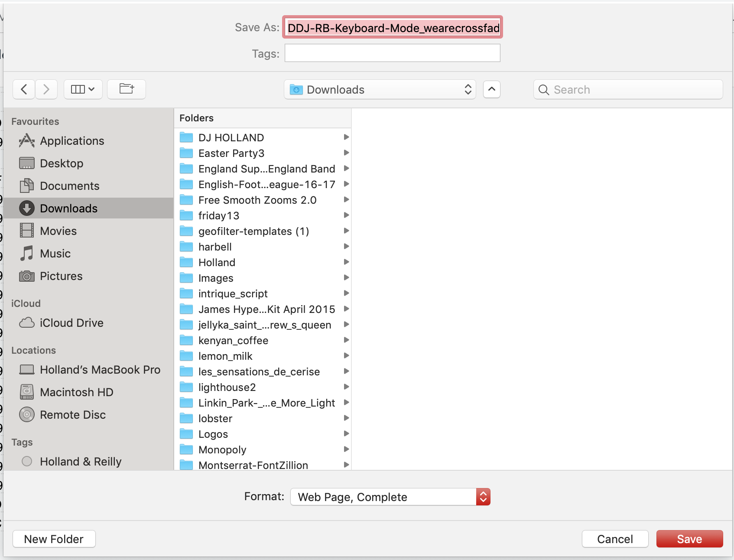The height and width of the screenshot is (560, 734).
Task: Open Documents from the sidebar
Action: (69, 186)
